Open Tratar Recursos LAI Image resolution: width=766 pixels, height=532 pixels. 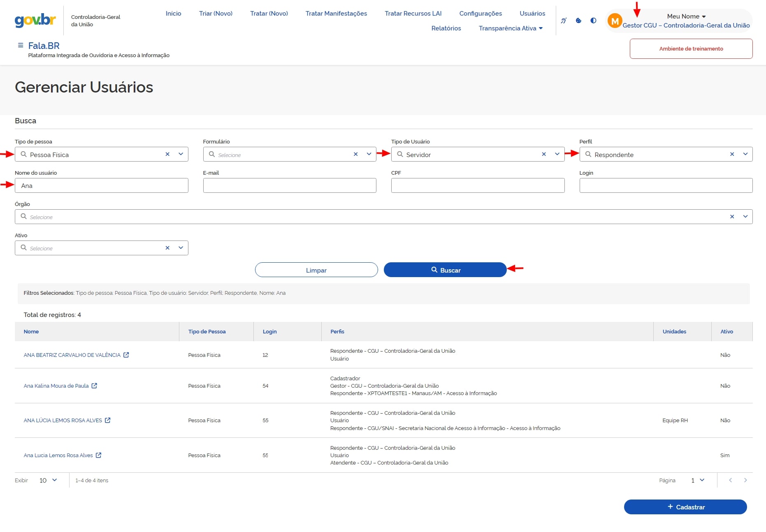[413, 13]
